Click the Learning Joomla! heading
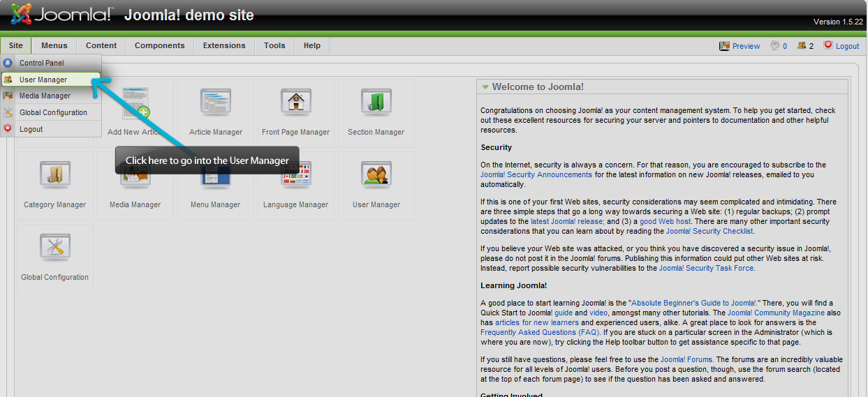This screenshot has height=397, width=868. (513, 285)
